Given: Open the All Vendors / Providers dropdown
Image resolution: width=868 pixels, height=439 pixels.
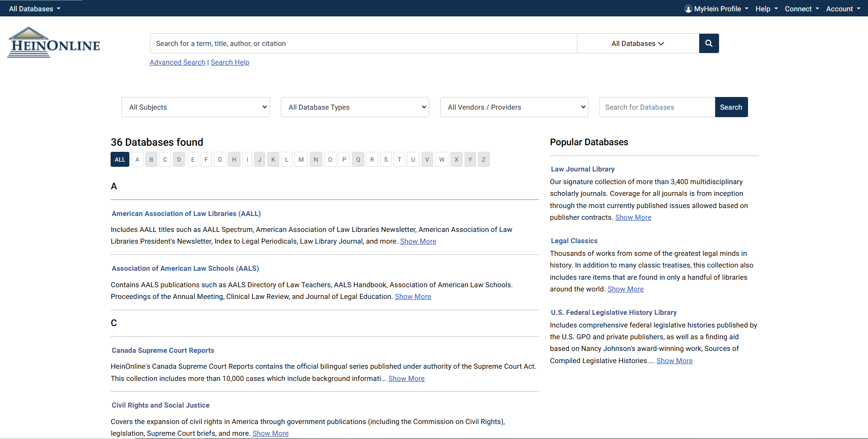Looking at the screenshot, I should click(514, 107).
